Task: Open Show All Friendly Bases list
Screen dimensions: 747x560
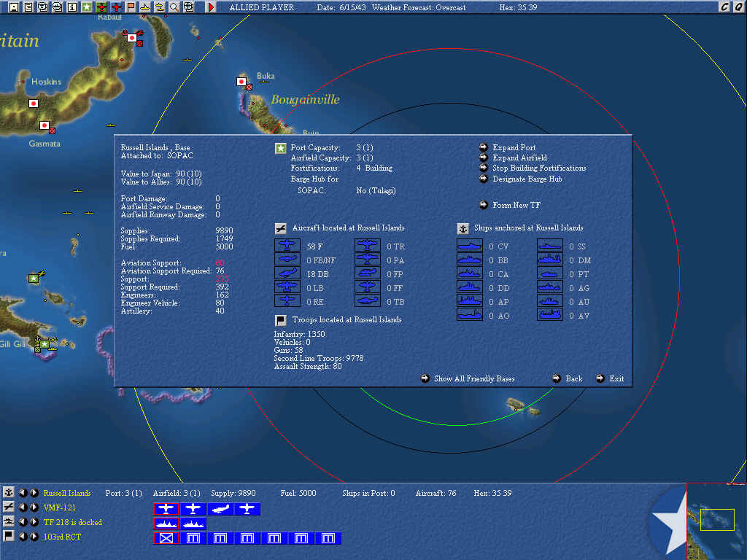Action: 425,378
